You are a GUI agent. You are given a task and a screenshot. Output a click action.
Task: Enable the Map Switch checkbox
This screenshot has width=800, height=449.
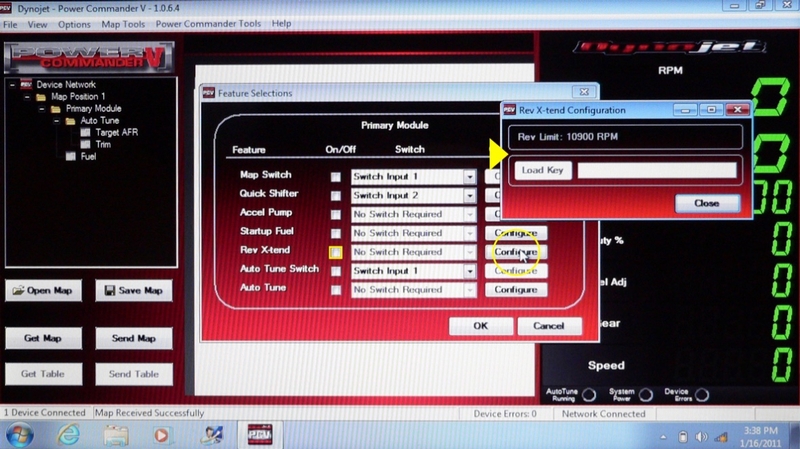[336, 177]
